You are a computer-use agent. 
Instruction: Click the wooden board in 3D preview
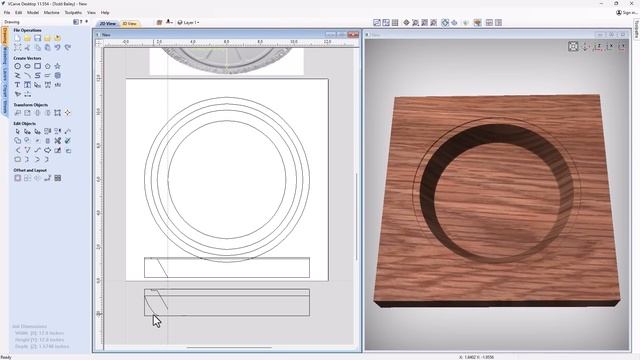497,201
